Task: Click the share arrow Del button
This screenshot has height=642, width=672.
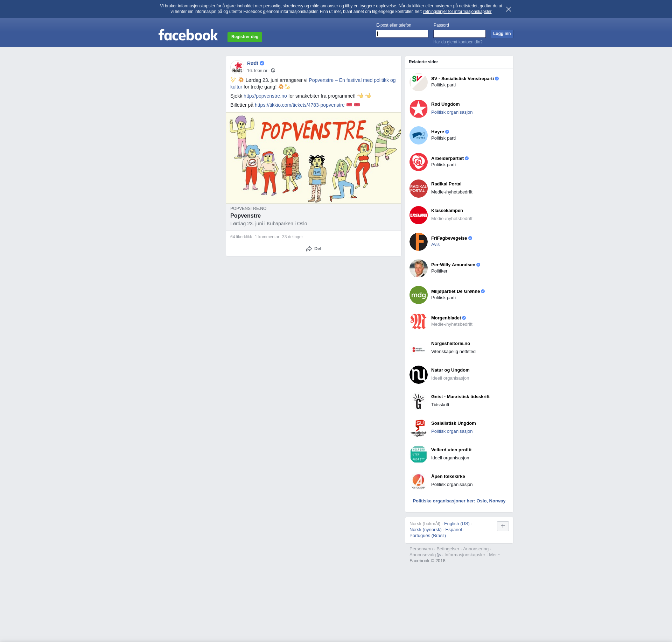Action: 314,249
